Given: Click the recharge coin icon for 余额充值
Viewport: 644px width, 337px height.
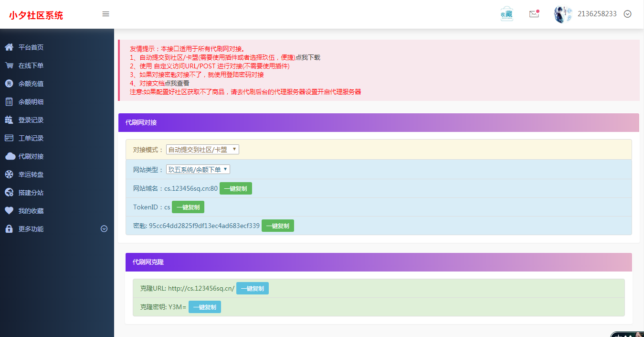Looking at the screenshot, I should click(x=9, y=84).
